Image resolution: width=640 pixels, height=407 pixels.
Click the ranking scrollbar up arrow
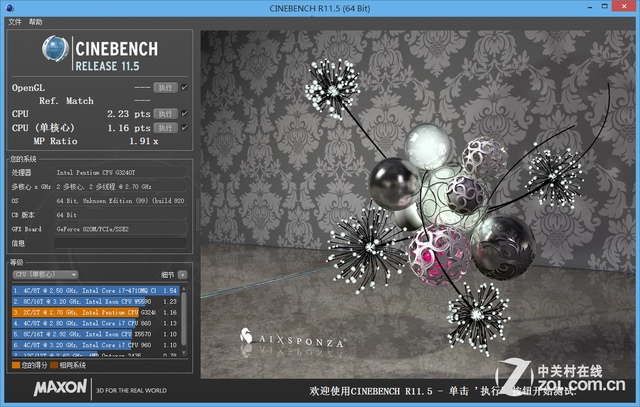pyautogui.click(x=184, y=289)
